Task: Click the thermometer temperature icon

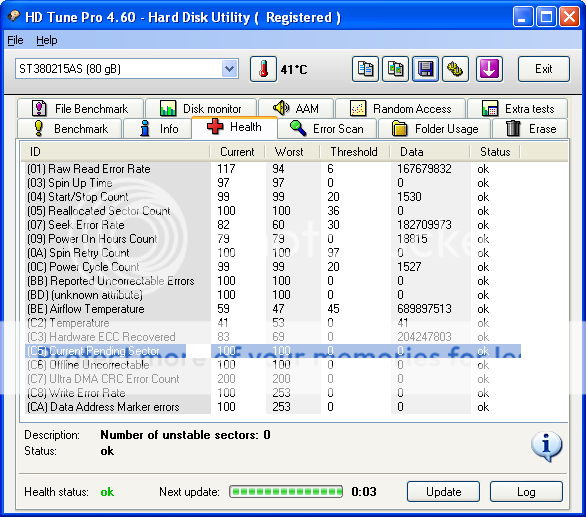Action: (263, 69)
